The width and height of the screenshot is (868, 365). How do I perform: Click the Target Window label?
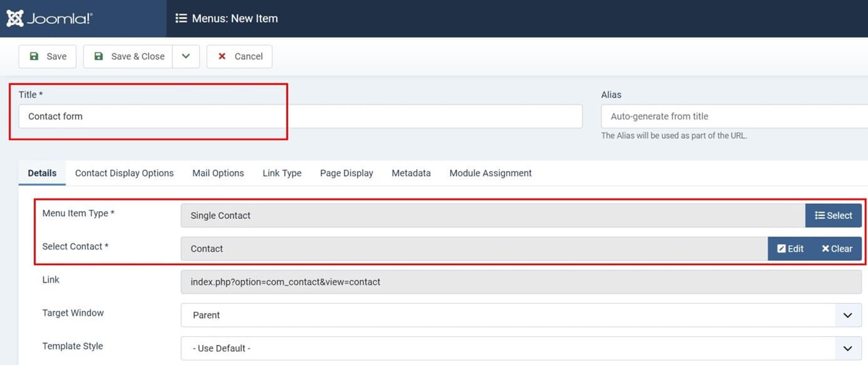[73, 312]
